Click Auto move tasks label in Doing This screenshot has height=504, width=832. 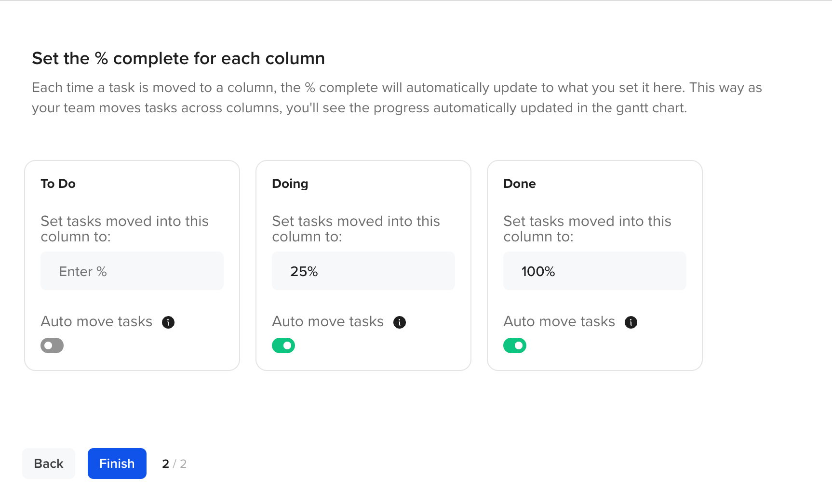point(328,321)
